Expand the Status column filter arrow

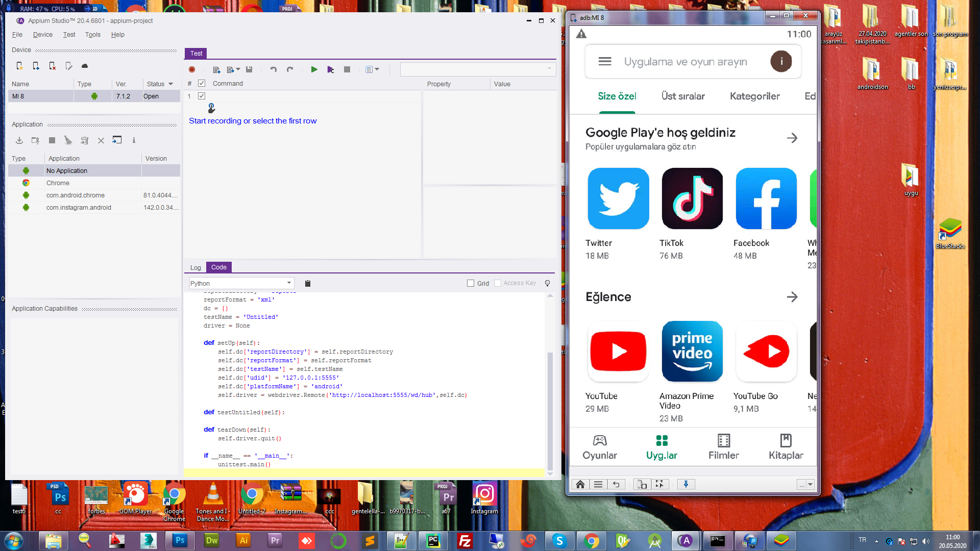170,84
